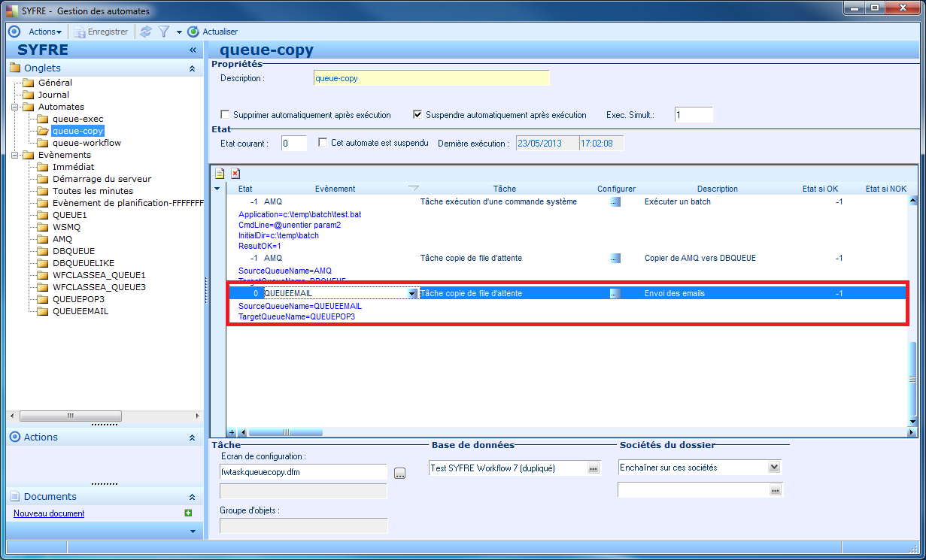This screenshot has height=560, width=926.
Task: Open Enchaîner sur ces sociétés dropdown
Action: (774, 468)
